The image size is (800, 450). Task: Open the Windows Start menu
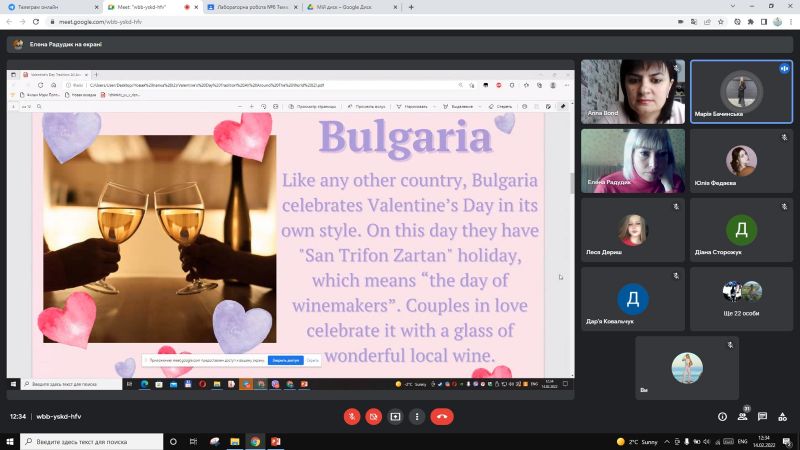coord(10,442)
